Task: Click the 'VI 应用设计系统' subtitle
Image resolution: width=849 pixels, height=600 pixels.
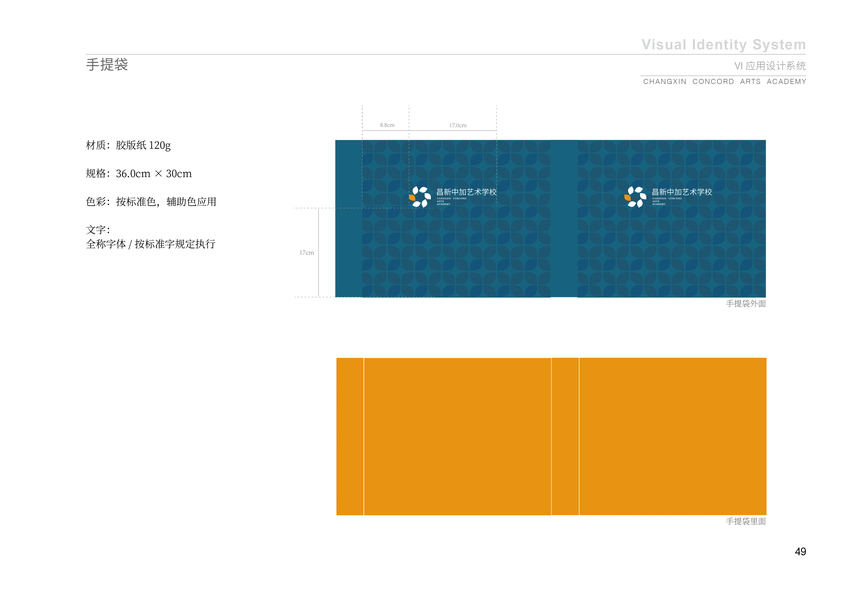Action: 770,66
